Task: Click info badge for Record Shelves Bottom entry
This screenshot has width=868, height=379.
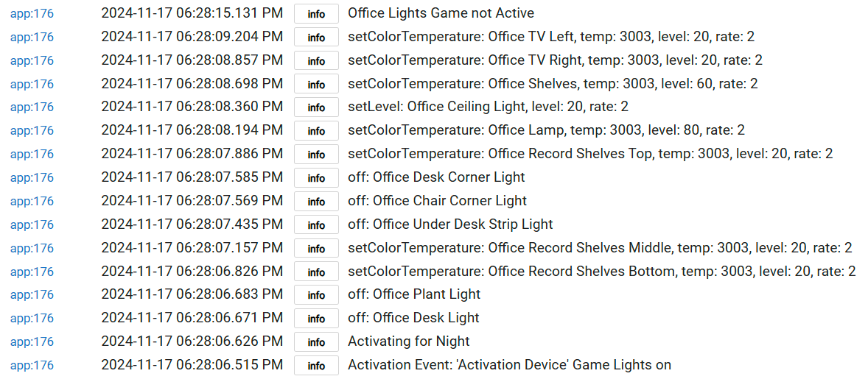Action: point(316,272)
